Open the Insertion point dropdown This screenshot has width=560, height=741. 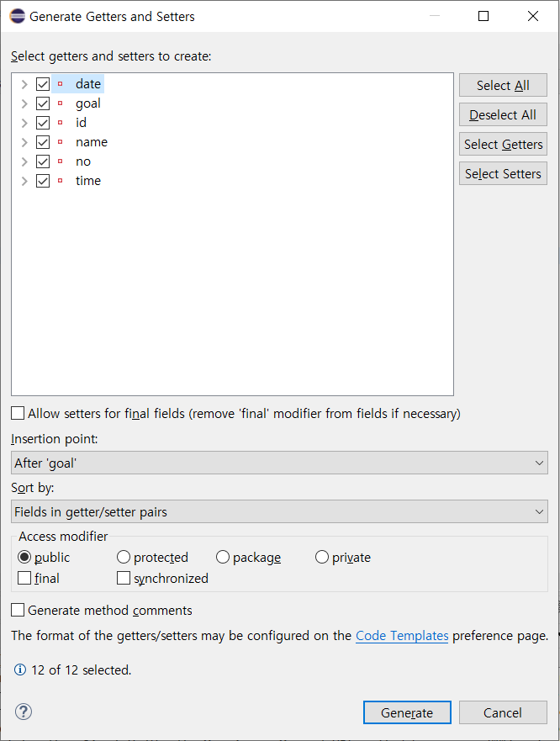pyautogui.click(x=279, y=463)
